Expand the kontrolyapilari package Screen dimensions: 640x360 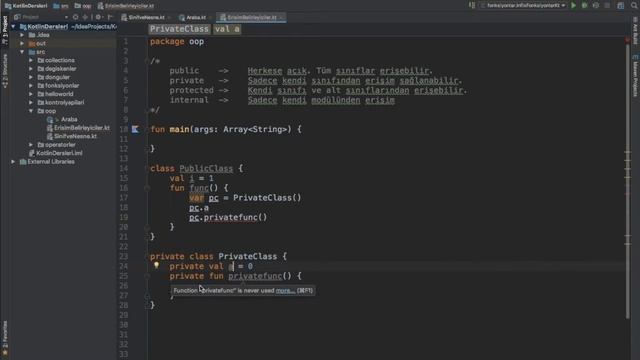click(x=31, y=102)
